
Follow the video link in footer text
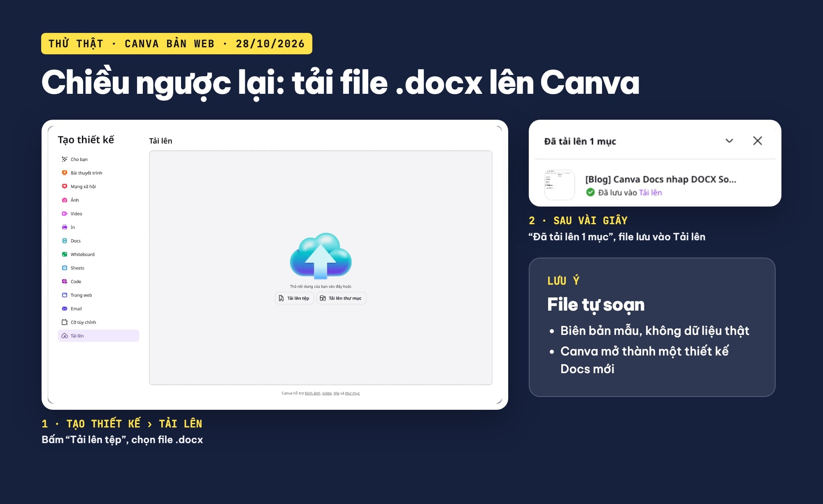click(x=327, y=393)
